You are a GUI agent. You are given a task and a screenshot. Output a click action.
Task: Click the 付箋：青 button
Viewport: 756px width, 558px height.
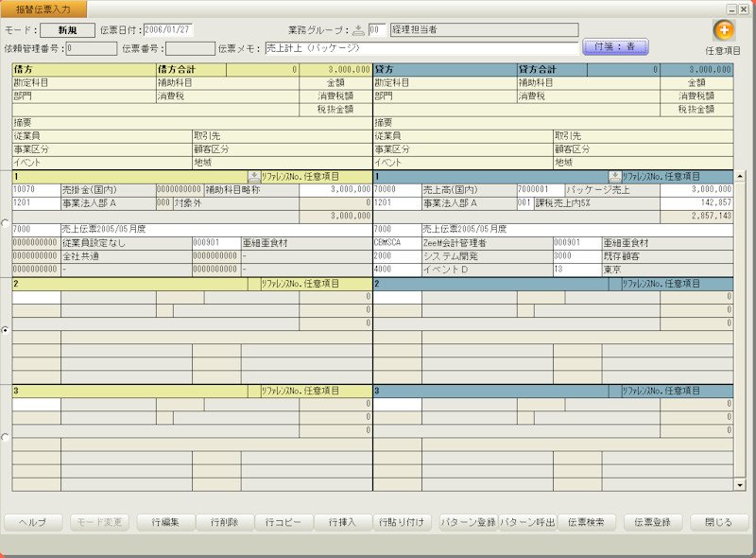click(615, 47)
